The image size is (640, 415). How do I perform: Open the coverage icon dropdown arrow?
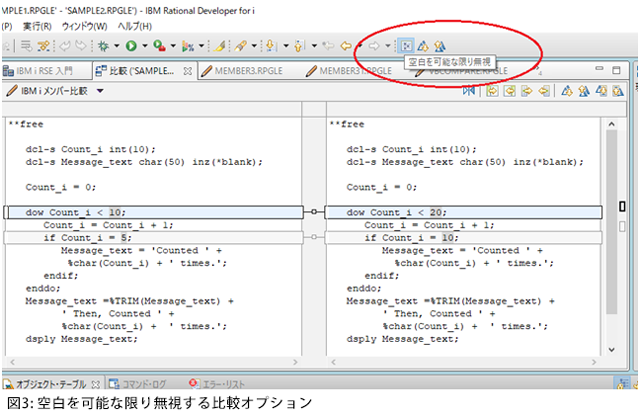point(201,46)
